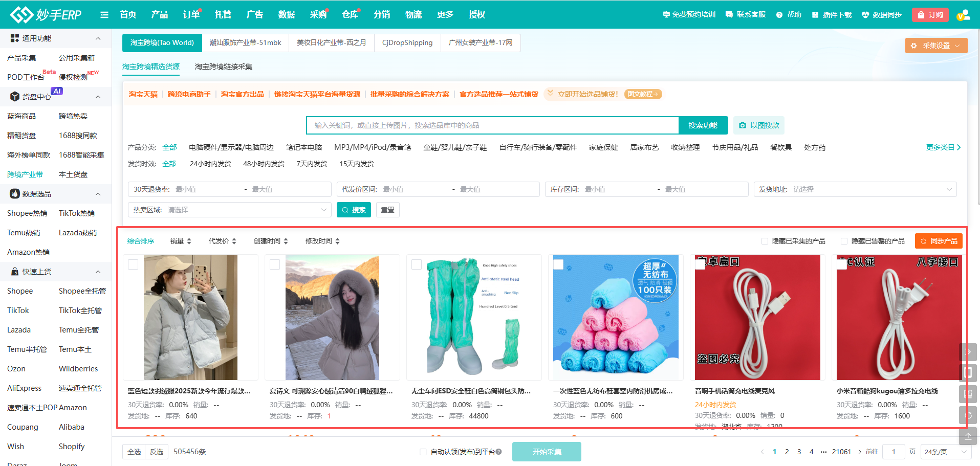Sort by 修改时间 using its arrow icon
980x466 pixels.
point(337,241)
